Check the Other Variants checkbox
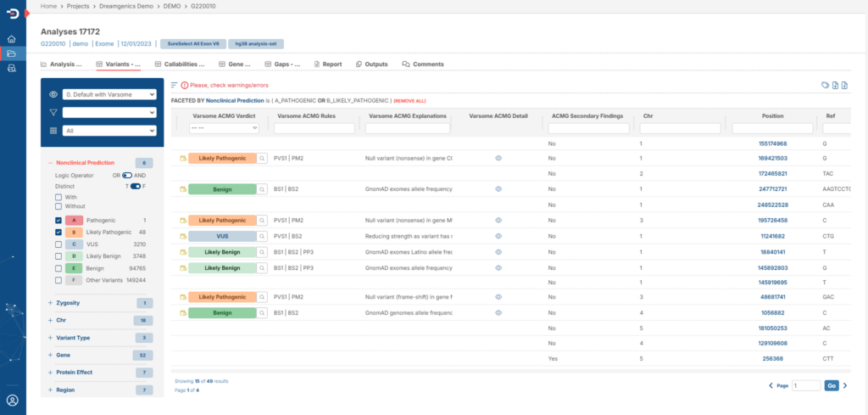This screenshot has height=415, width=868. [58, 280]
